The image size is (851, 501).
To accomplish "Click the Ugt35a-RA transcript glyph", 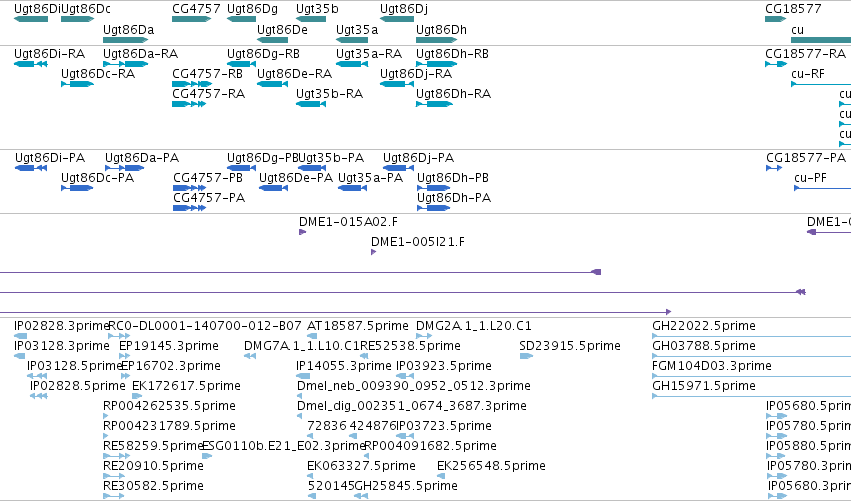I will point(352,64).
